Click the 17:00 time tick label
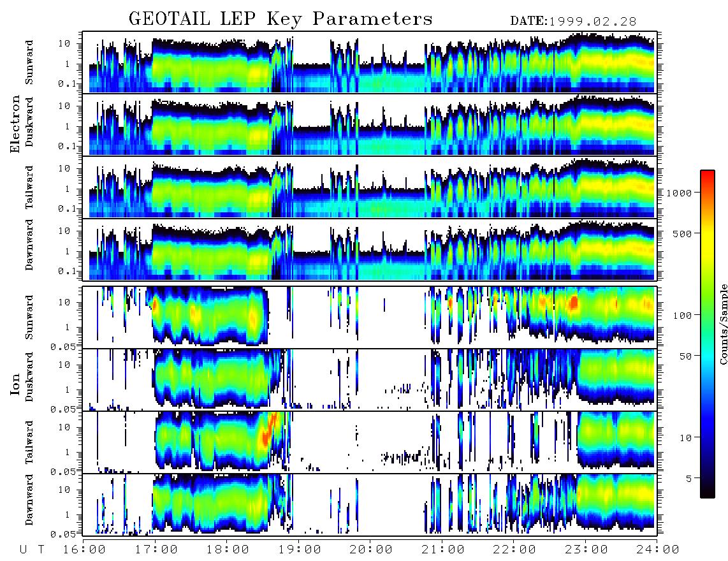Image resolution: width=728 pixels, height=561 pixels. click(156, 550)
